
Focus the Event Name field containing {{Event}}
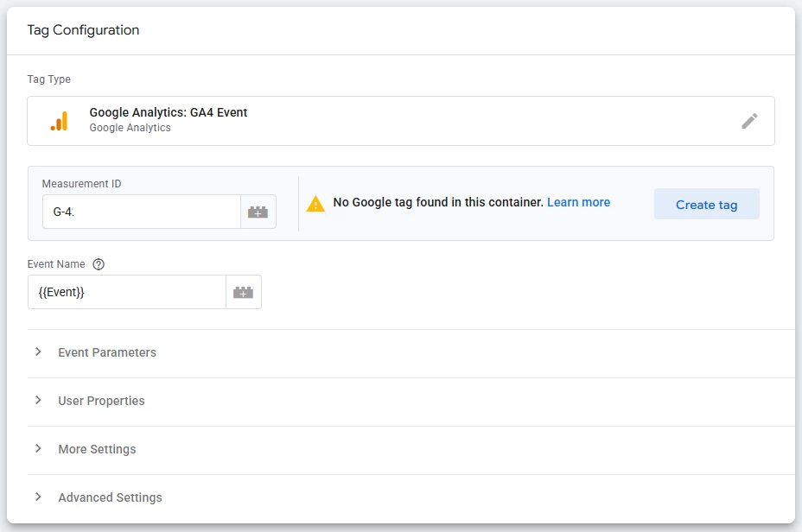pos(127,293)
